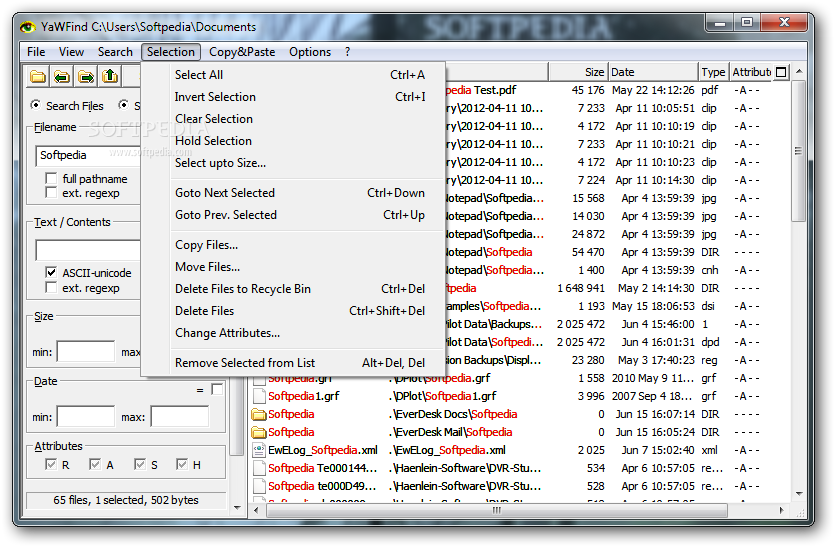Choose Copy Files...
The height and width of the screenshot is (547, 835).
(x=293, y=245)
